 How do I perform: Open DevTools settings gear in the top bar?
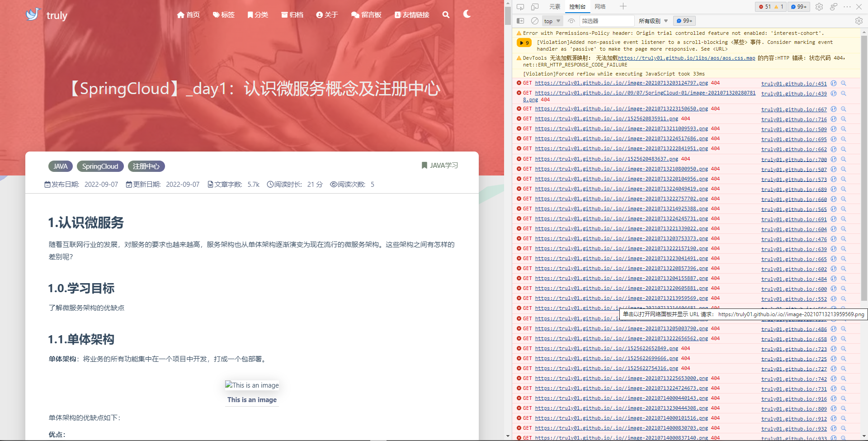(x=819, y=7)
